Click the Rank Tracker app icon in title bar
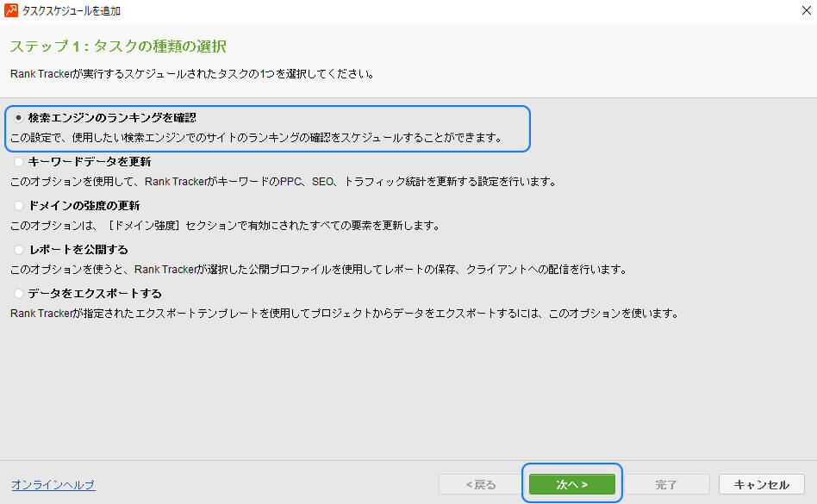Screen dimensions: 817x504 pyautogui.click(x=11, y=10)
